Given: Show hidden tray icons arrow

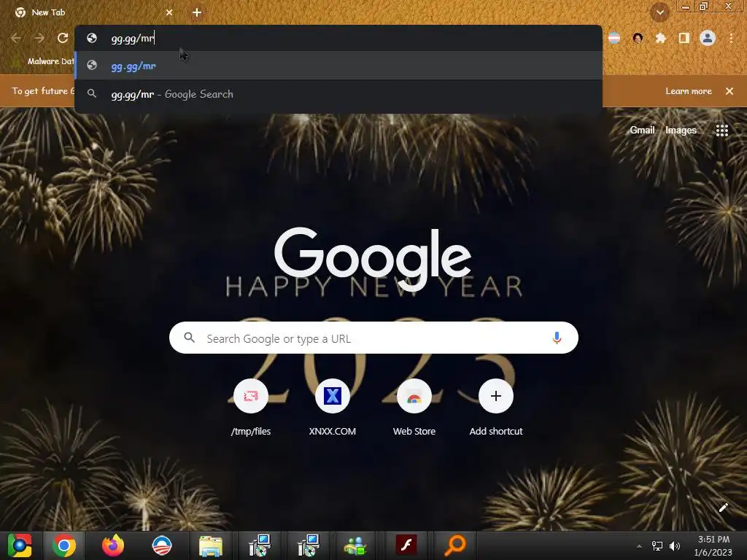Looking at the screenshot, I should pos(639,546).
